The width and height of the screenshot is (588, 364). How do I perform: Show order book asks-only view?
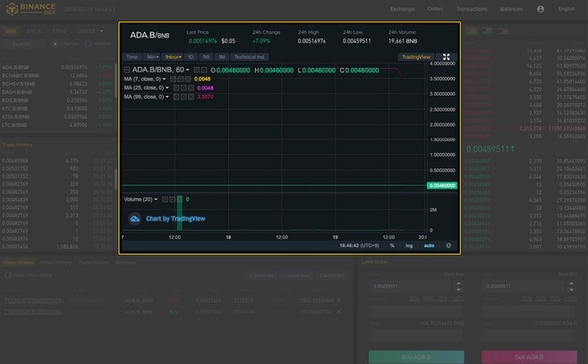(503, 30)
